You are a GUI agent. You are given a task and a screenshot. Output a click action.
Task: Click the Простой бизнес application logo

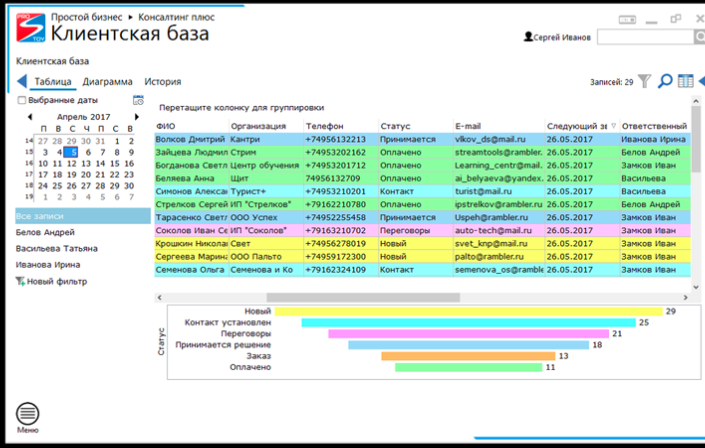point(31,28)
